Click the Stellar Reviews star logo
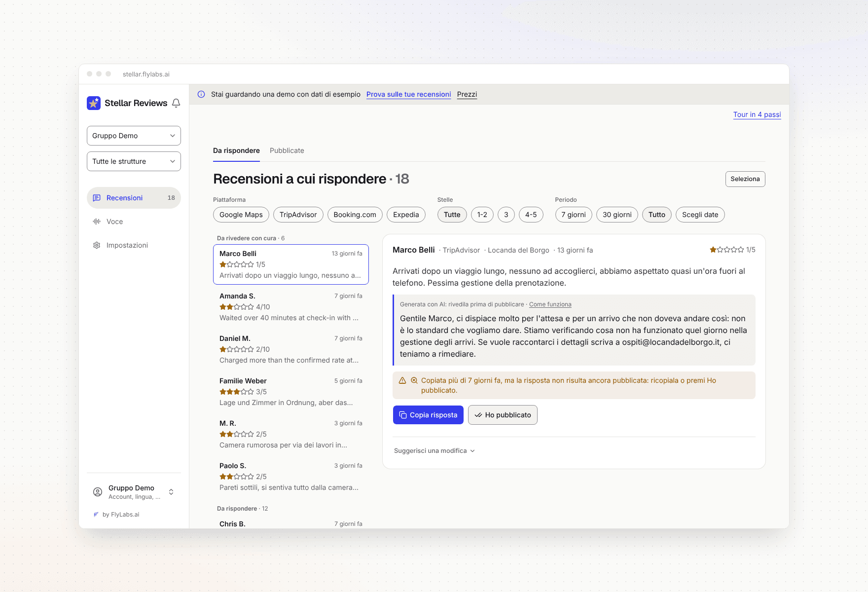This screenshot has height=592, width=868. 94,103
